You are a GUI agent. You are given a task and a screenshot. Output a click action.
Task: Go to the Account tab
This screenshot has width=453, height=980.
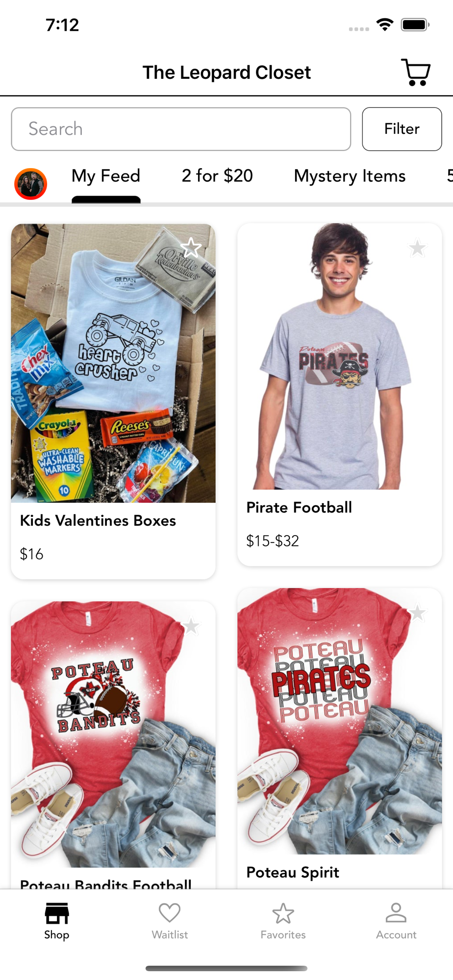point(396,921)
